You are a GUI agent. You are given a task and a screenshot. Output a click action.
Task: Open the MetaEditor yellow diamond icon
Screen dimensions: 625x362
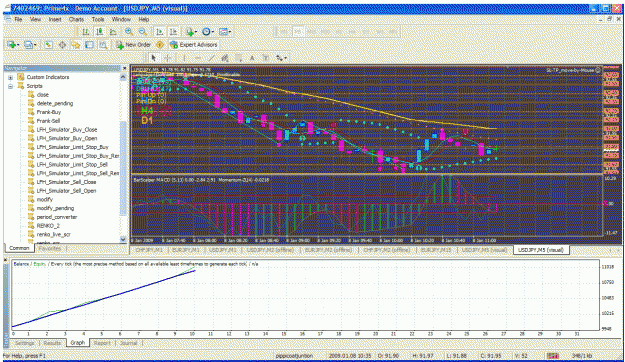click(160, 45)
